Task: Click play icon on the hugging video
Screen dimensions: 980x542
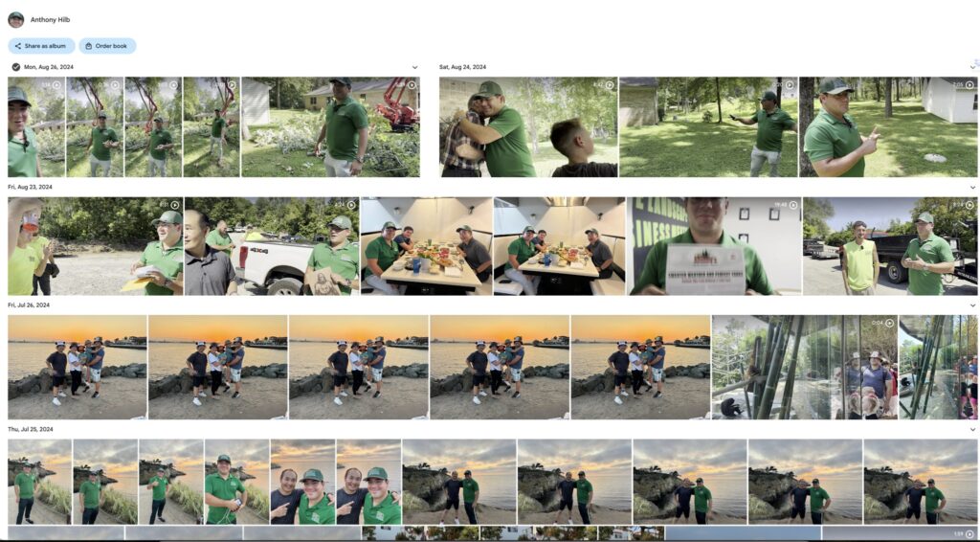Action: point(611,85)
